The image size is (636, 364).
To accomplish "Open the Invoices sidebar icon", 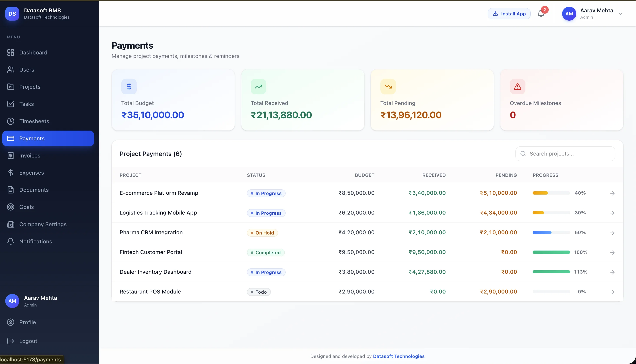I will coord(10,155).
